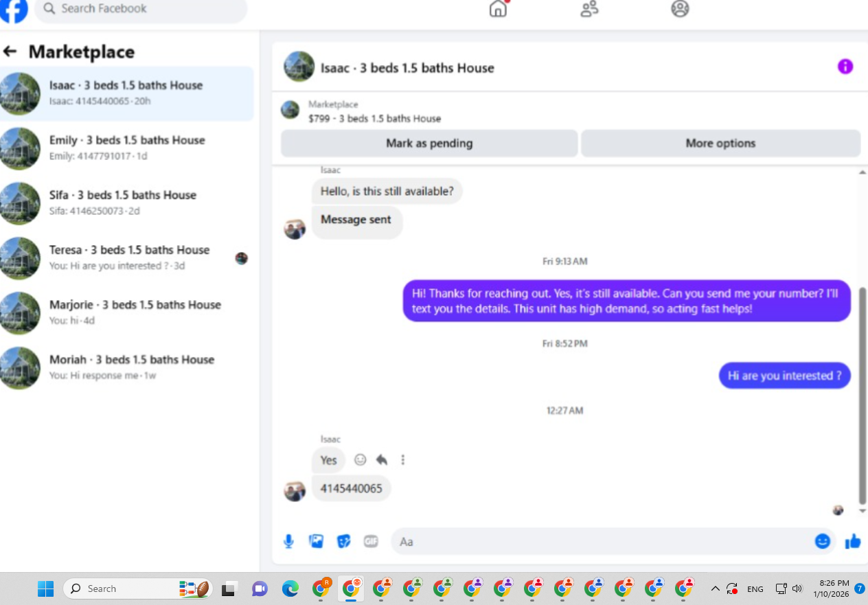
Task: Click Mark as pending button
Action: point(429,144)
